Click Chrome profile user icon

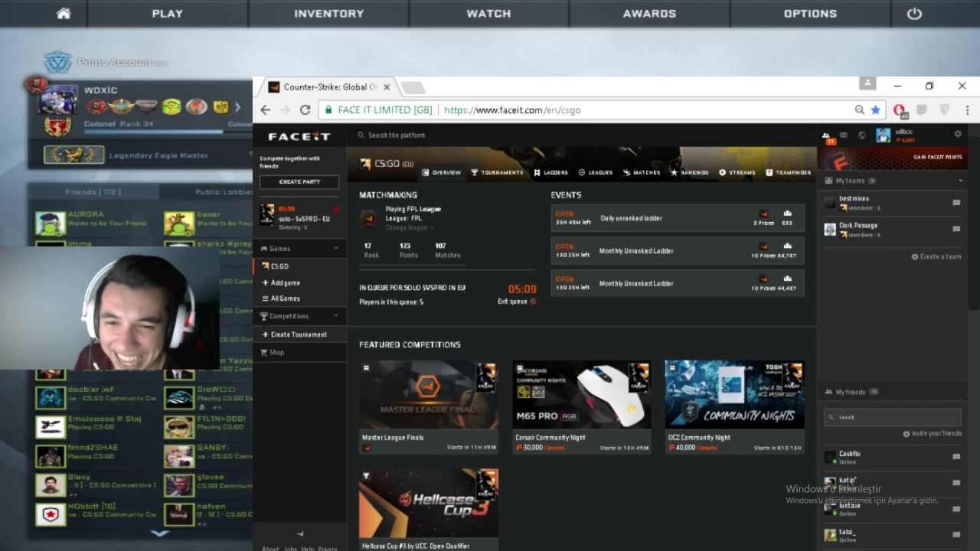tap(867, 83)
